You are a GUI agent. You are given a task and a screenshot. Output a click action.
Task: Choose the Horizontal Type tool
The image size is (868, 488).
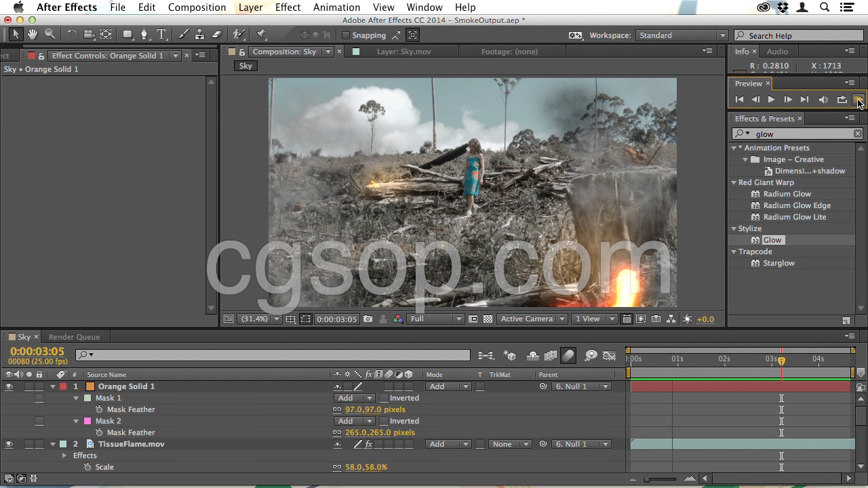(x=161, y=35)
